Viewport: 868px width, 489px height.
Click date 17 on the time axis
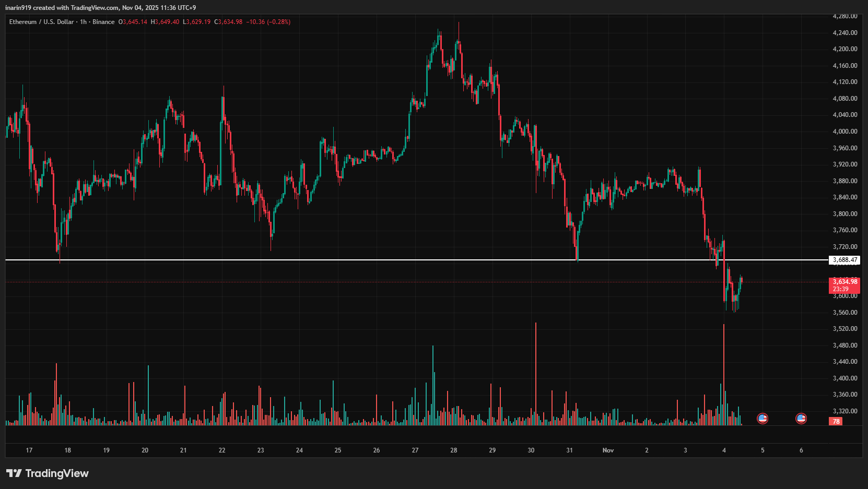coord(29,450)
